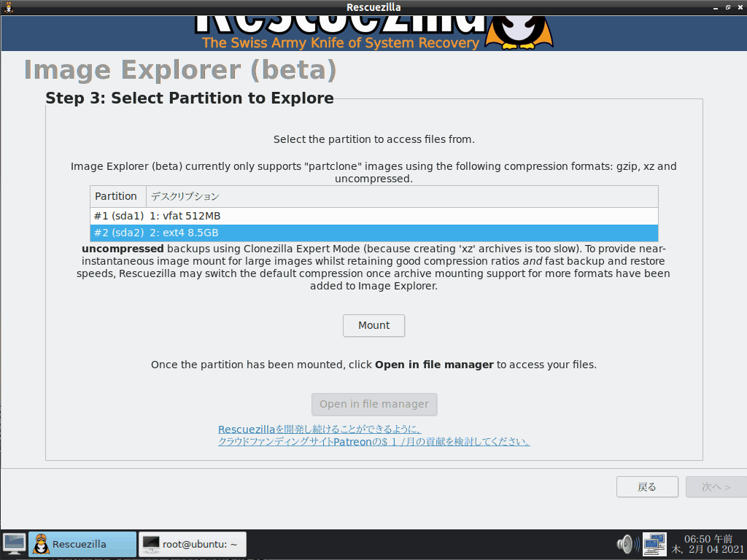
Task: Close the Rescuezilla window
Action: [740, 7]
